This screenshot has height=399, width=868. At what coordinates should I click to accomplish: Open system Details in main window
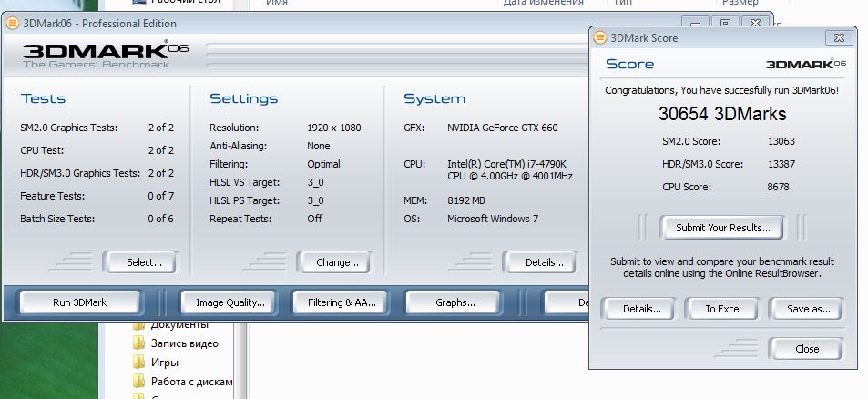(x=544, y=262)
